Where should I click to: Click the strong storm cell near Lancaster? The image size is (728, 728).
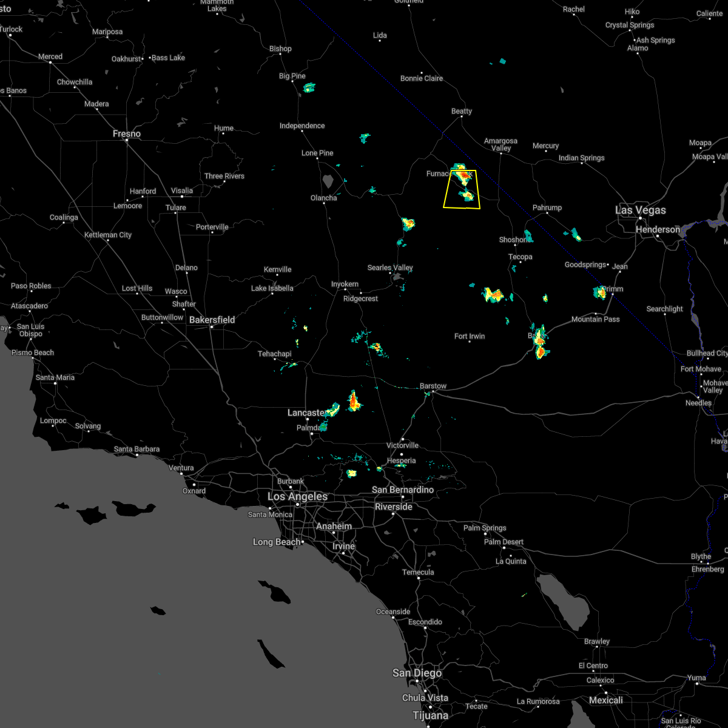pyautogui.click(x=353, y=400)
